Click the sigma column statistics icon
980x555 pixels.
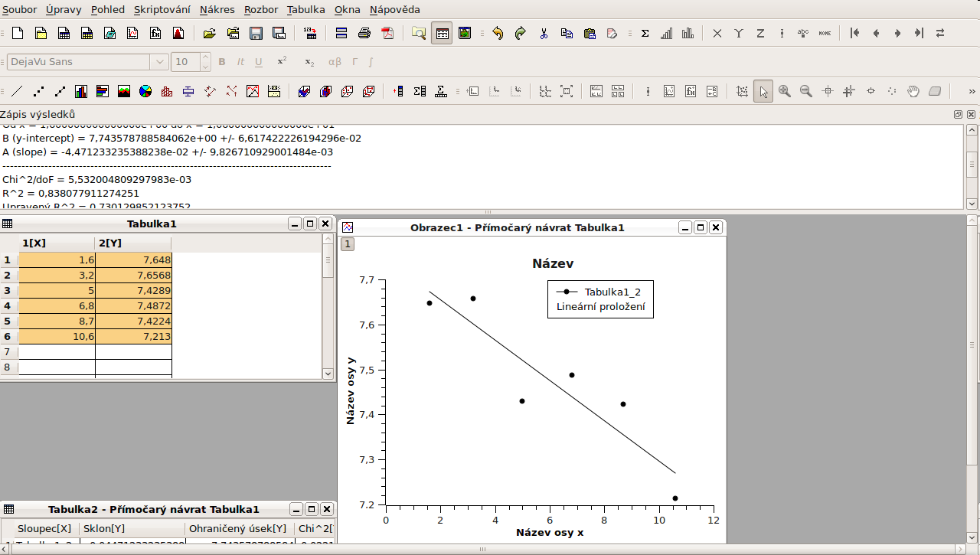[645, 33]
